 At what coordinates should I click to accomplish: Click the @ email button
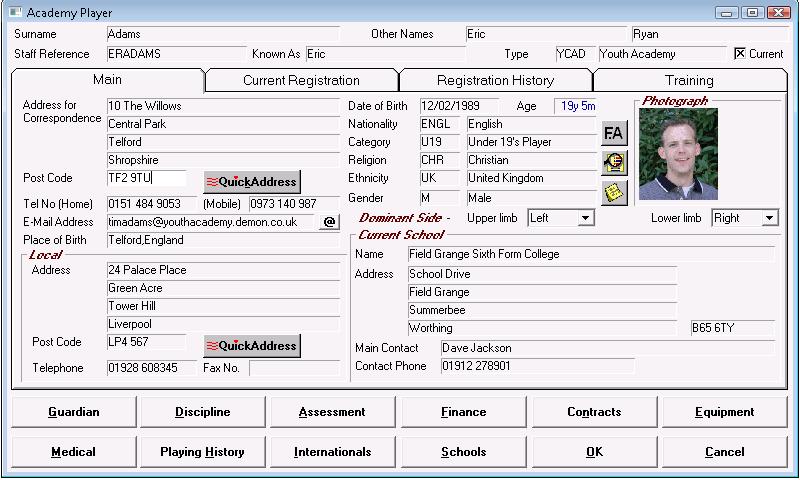point(329,222)
